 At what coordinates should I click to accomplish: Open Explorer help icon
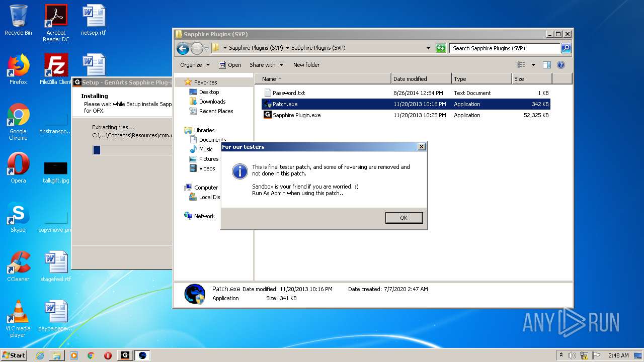[x=561, y=65]
